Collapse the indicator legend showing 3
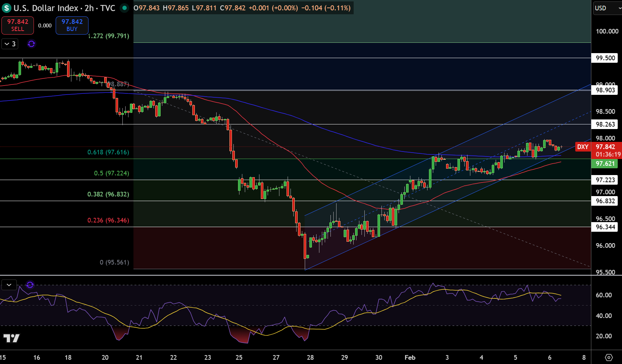The width and height of the screenshot is (622, 364). [x=10, y=44]
